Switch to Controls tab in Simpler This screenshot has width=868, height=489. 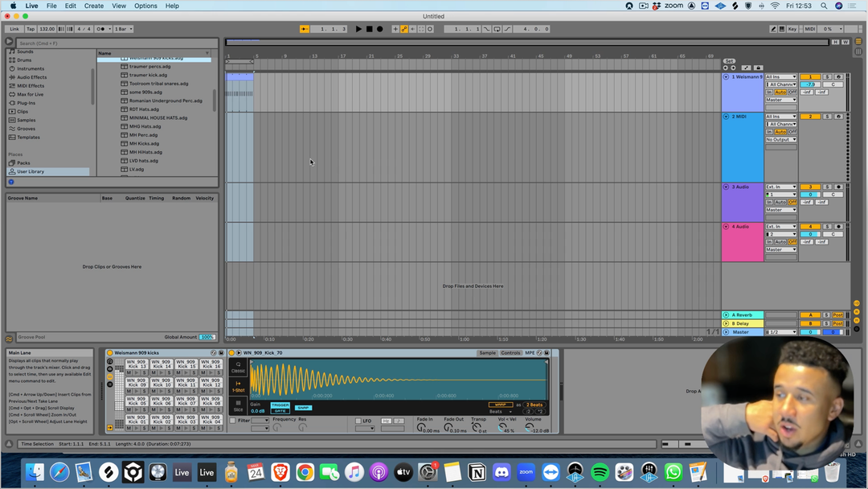510,353
